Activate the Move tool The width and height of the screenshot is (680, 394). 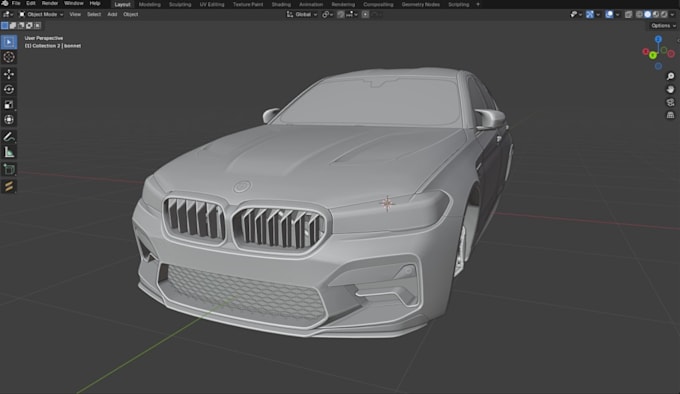[9, 74]
